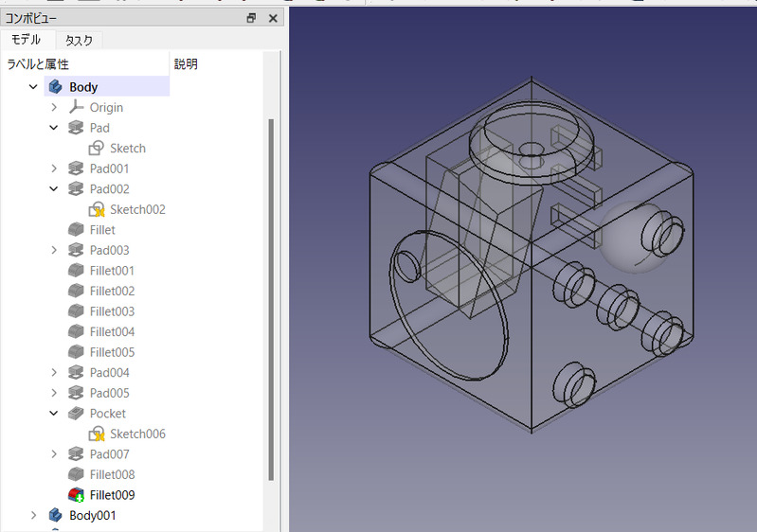Select the Sketch label
The height and width of the screenshot is (532, 757).
(x=128, y=148)
